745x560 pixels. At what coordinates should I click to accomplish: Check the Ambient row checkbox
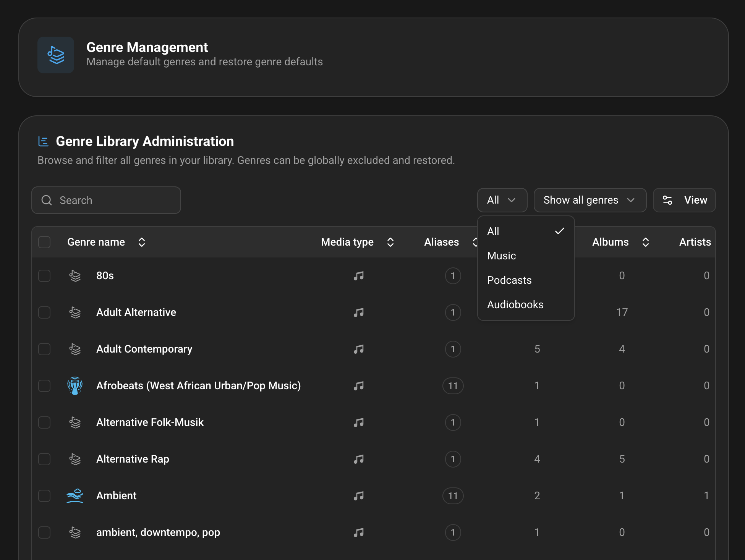click(44, 496)
